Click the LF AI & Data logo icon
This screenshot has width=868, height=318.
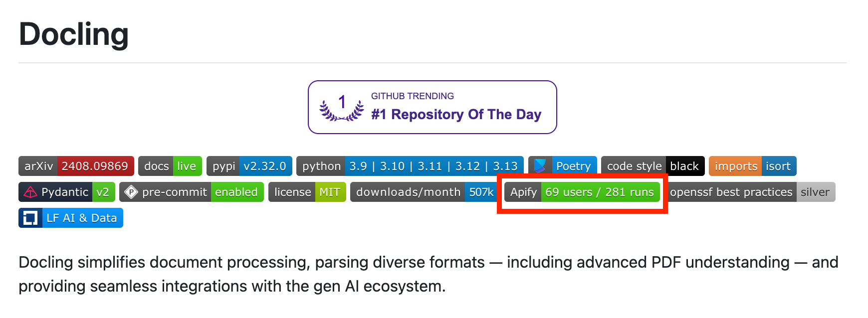[x=30, y=218]
